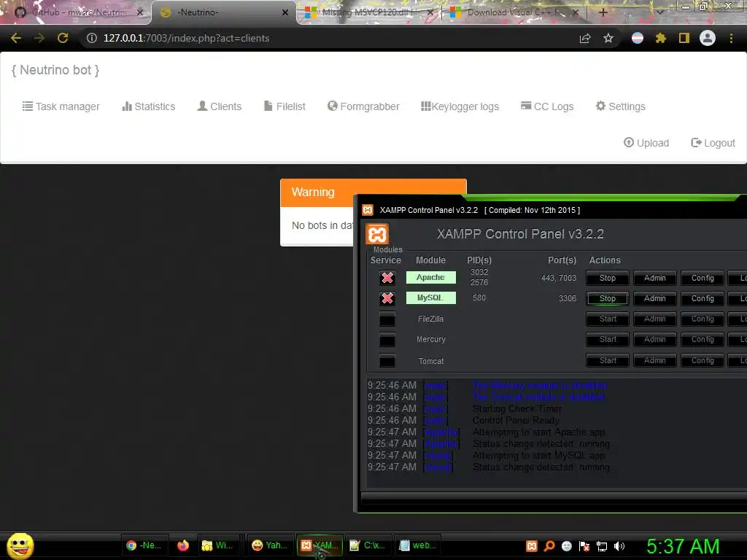
Task: Open MySQL Admin
Action: tap(655, 298)
